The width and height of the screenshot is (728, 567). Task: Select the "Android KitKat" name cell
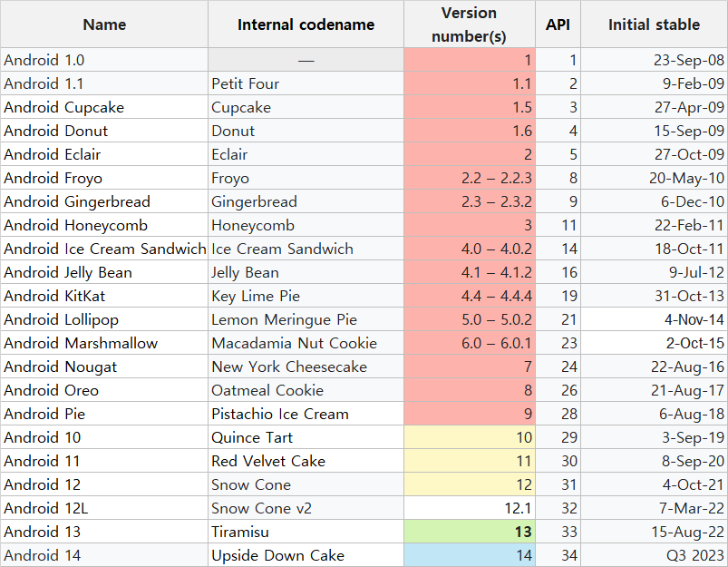(104, 296)
